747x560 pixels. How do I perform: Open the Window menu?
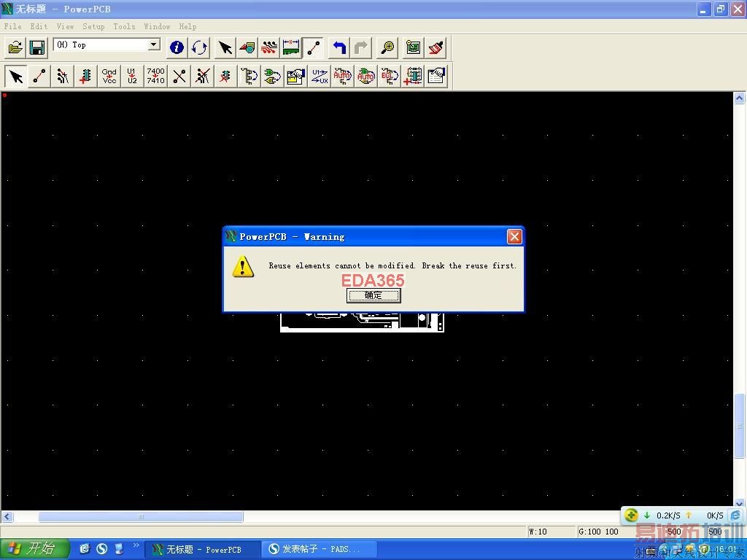[x=158, y=26]
